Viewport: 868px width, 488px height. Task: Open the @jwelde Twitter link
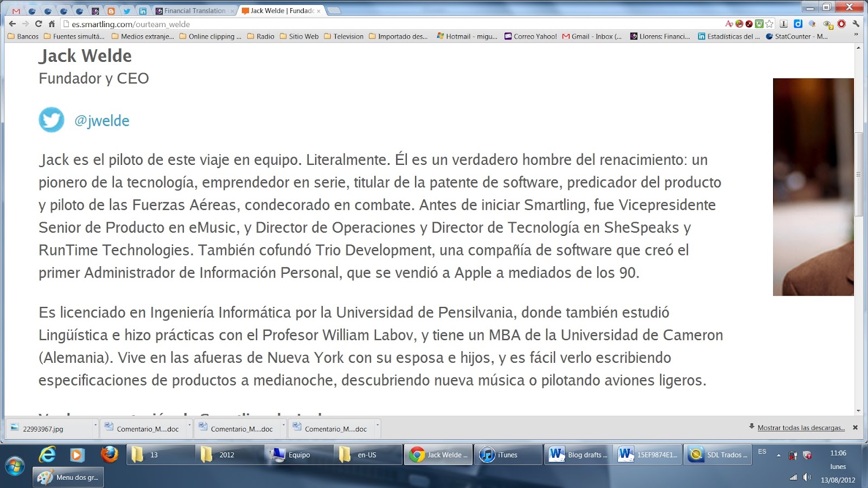pyautogui.click(x=102, y=120)
